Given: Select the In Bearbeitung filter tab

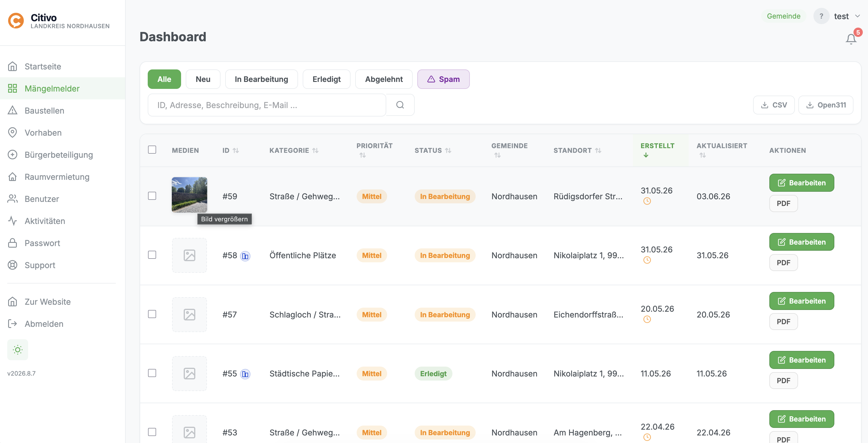Looking at the screenshot, I should click(x=261, y=79).
